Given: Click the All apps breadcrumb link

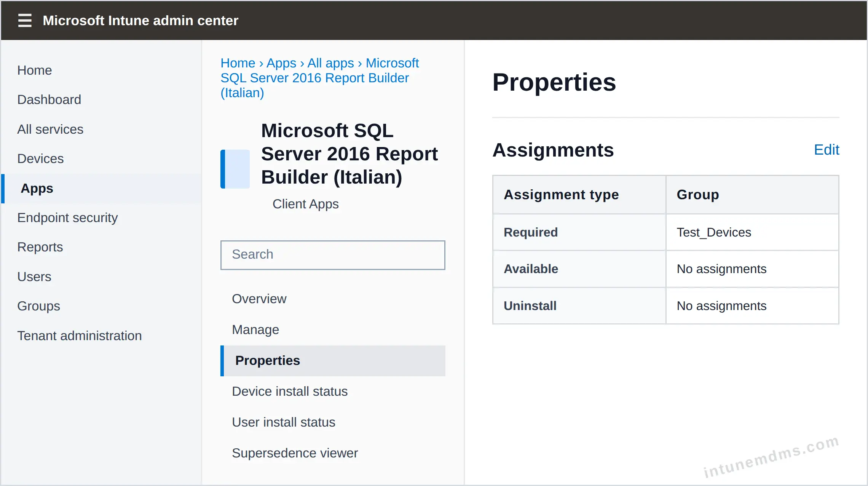Looking at the screenshot, I should tap(331, 63).
